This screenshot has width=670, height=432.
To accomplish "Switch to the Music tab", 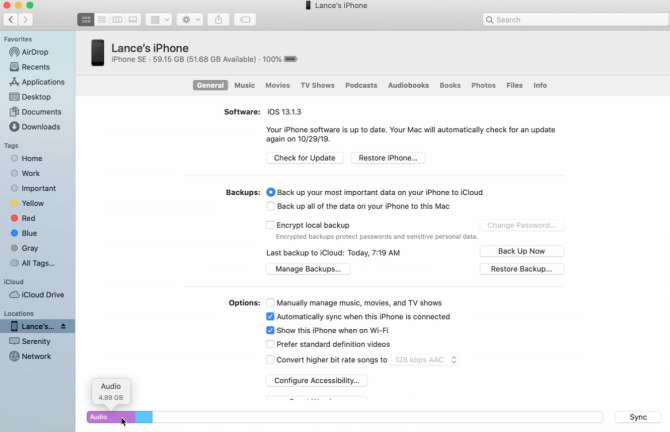I will tap(244, 85).
